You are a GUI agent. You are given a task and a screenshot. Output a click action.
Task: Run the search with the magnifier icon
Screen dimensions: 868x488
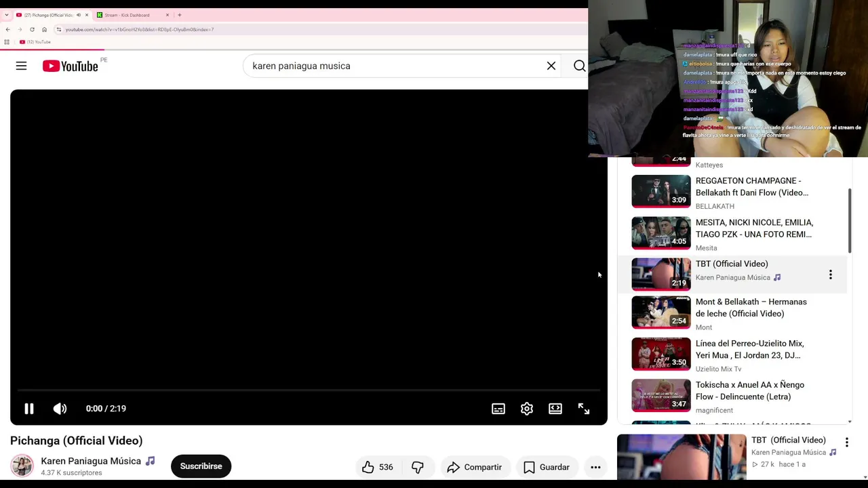point(579,66)
